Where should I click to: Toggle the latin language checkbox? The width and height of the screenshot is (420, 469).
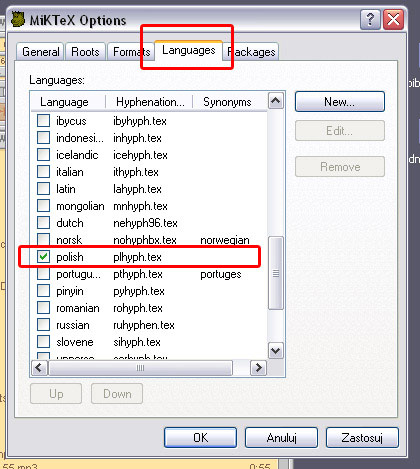(x=43, y=188)
